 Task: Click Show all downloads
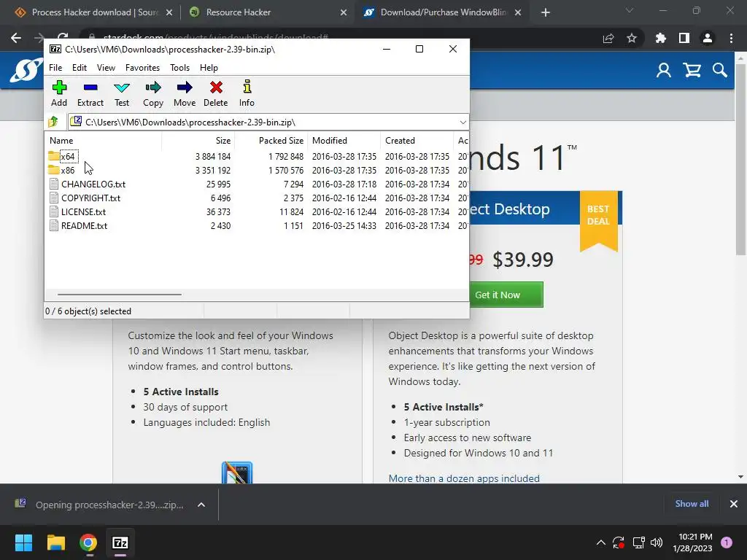click(x=692, y=504)
